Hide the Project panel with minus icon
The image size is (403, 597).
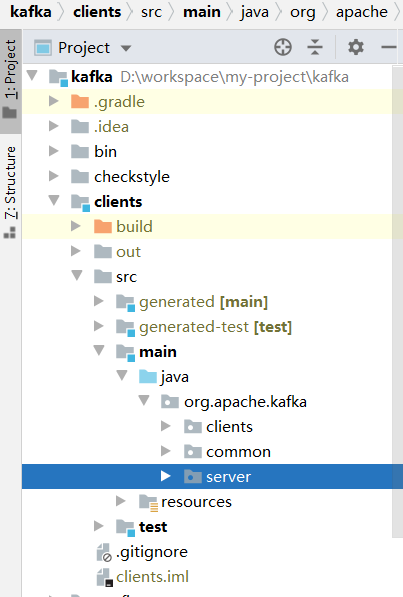[389, 47]
